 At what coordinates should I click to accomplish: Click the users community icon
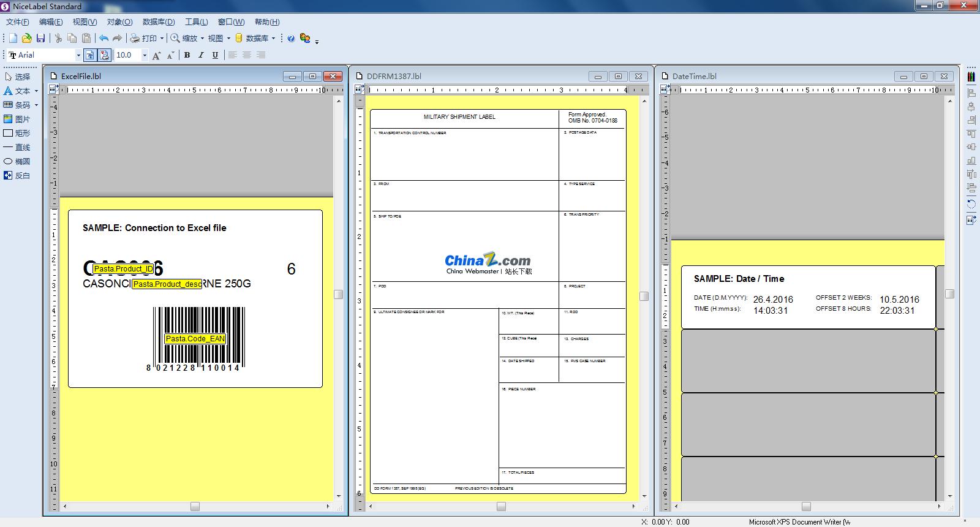pos(305,38)
